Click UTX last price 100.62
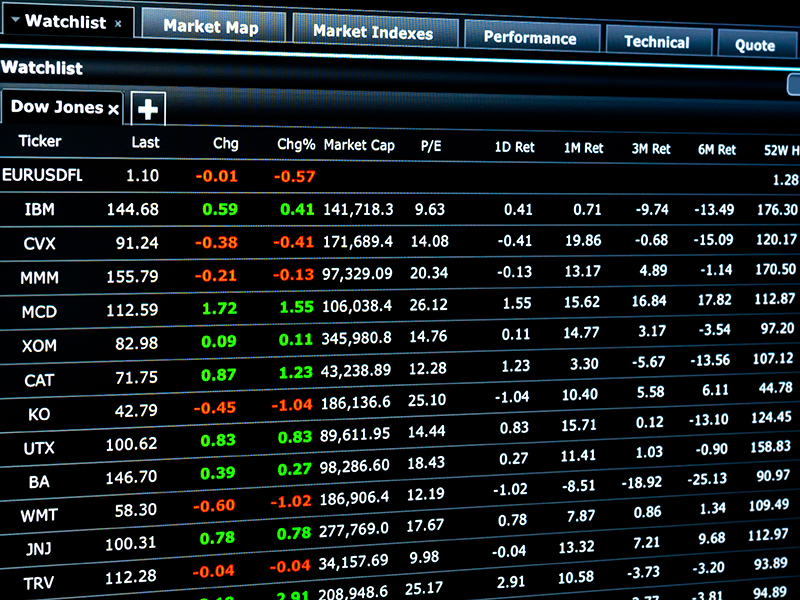800x600 pixels. [132, 444]
